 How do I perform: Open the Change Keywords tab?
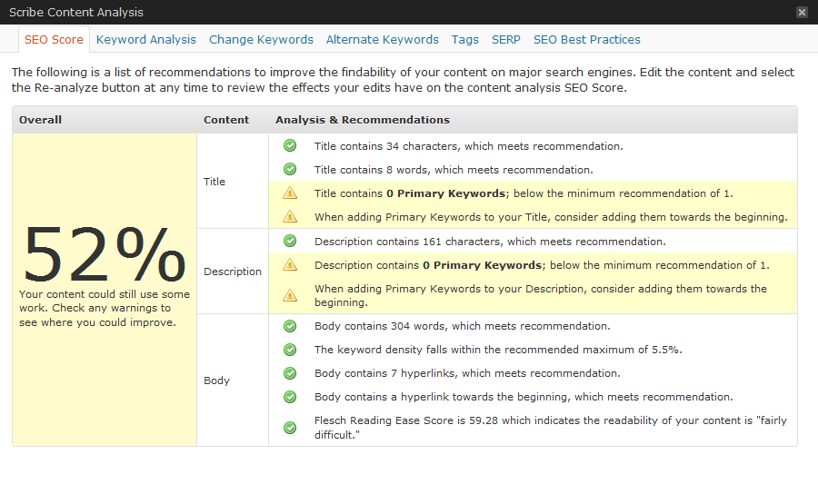point(262,40)
